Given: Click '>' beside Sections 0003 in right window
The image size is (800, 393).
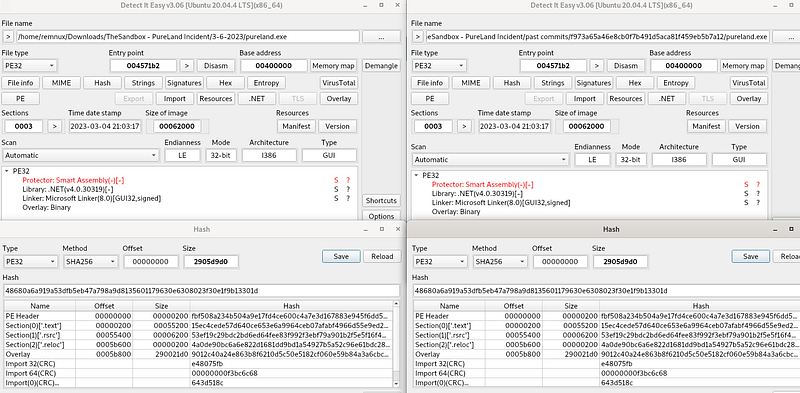Looking at the screenshot, I should click(464, 126).
